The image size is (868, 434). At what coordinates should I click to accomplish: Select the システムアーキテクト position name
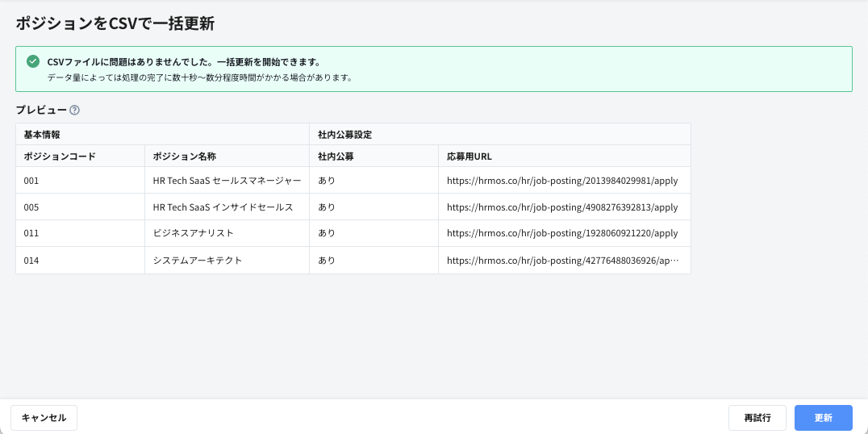[198, 261]
